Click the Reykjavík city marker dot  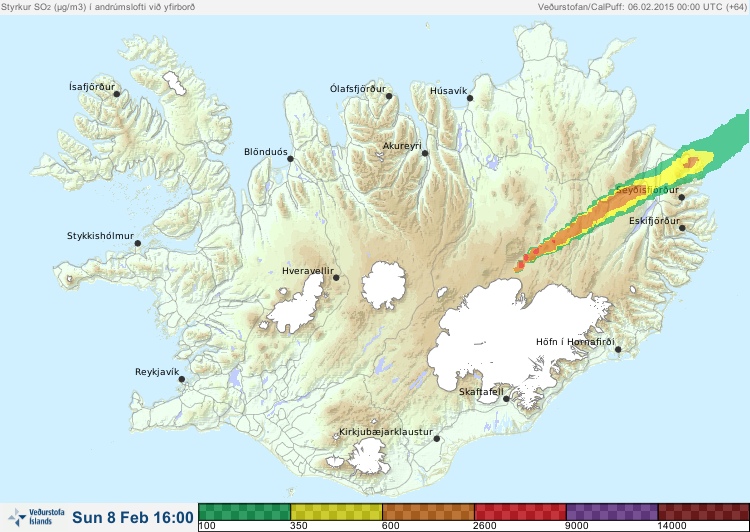point(182,379)
